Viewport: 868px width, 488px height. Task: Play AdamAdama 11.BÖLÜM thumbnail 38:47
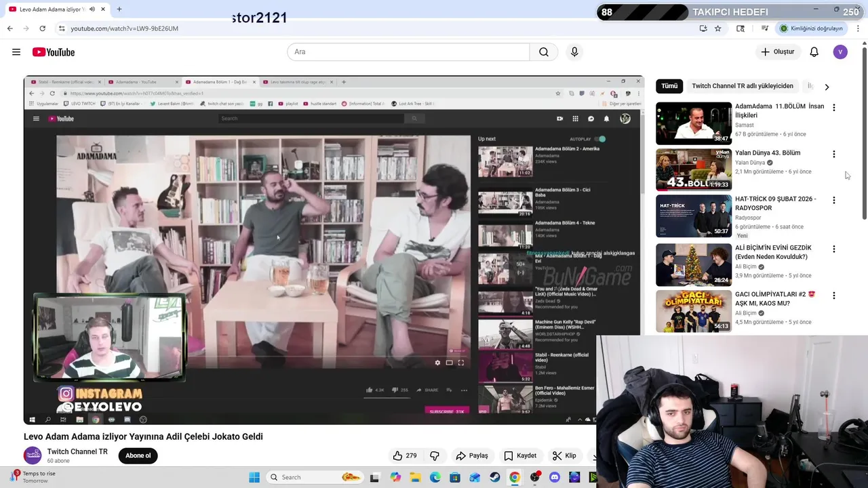point(694,123)
